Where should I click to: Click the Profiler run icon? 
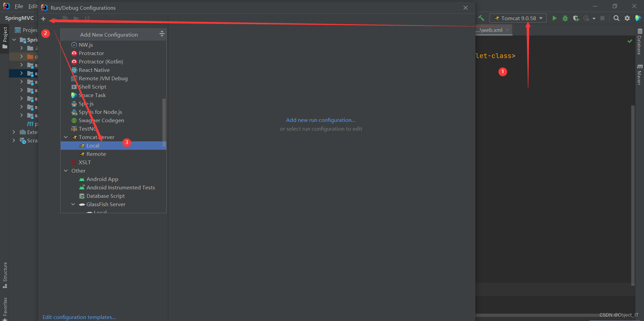[586, 18]
